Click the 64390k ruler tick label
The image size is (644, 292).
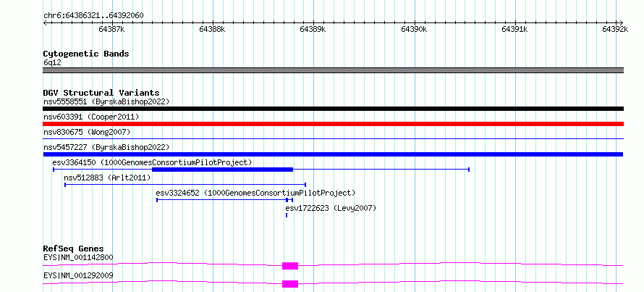pyautogui.click(x=415, y=29)
